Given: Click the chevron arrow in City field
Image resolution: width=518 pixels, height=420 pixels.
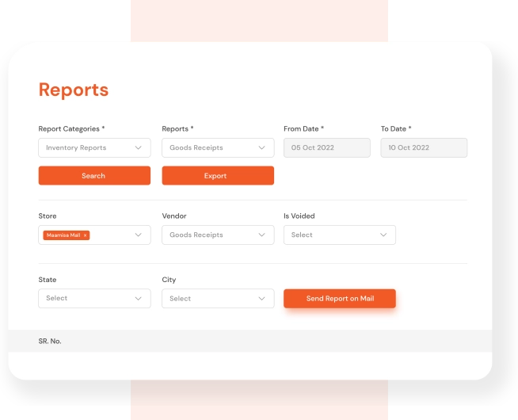Looking at the screenshot, I should [x=261, y=299].
